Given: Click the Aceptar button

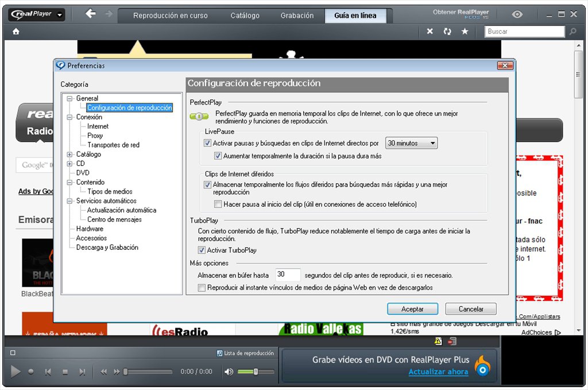Looking at the screenshot, I should coord(412,309).
